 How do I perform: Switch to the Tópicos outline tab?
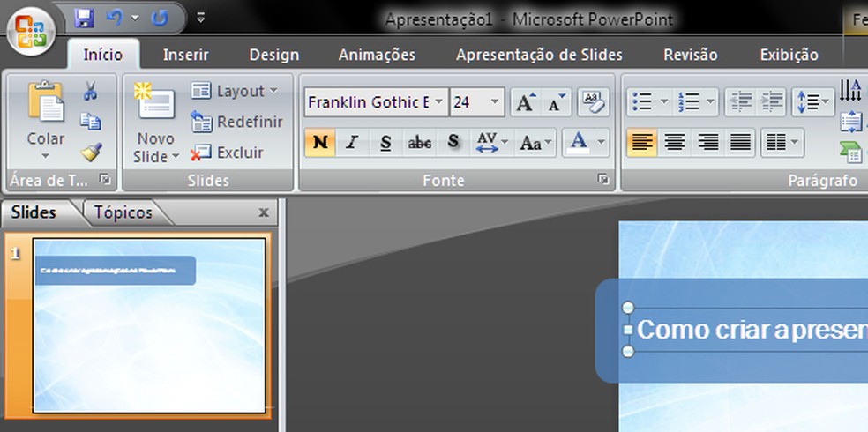pyautogui.click(x=123, y=212)
